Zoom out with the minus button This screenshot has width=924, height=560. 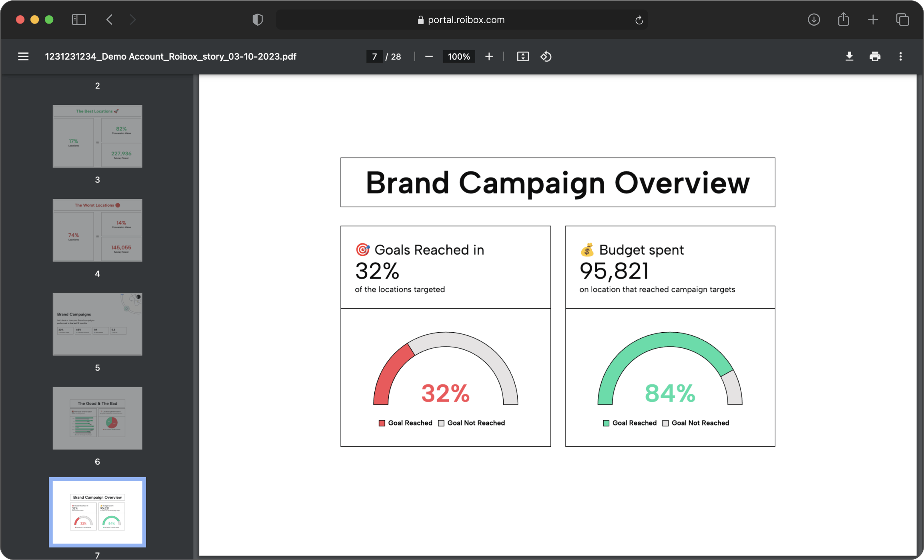(429, 56)
